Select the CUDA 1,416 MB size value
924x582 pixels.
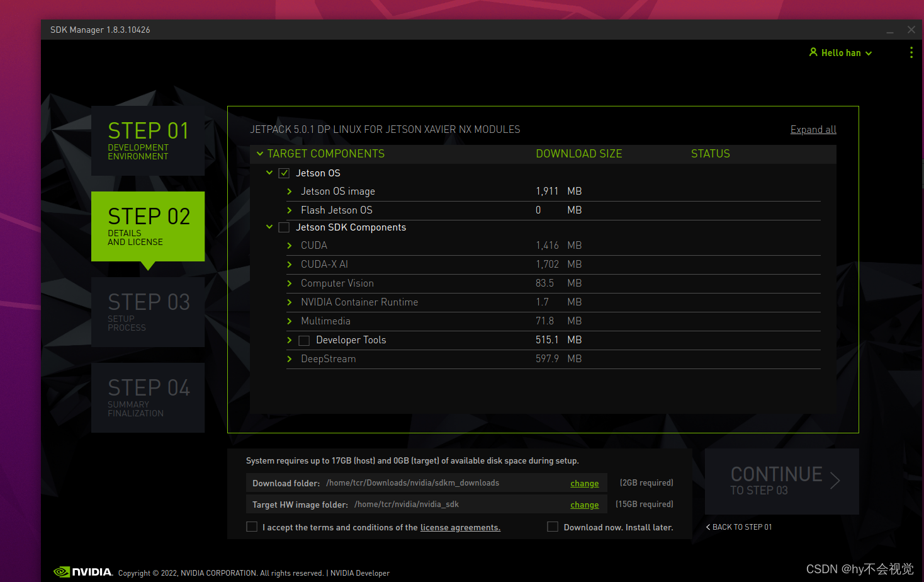pos(558,246)
